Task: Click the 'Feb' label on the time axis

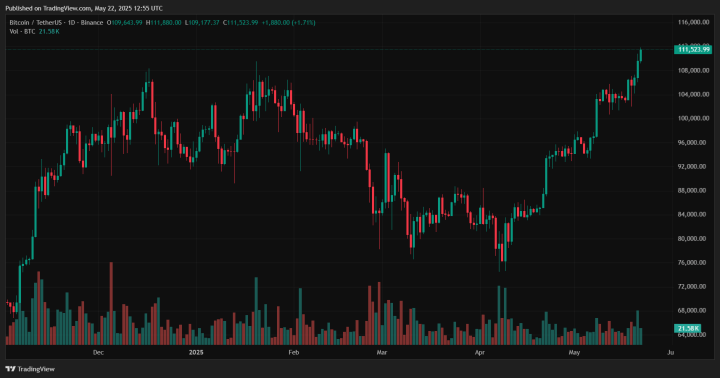Action: pyautogui.click(x=293, y=352)
